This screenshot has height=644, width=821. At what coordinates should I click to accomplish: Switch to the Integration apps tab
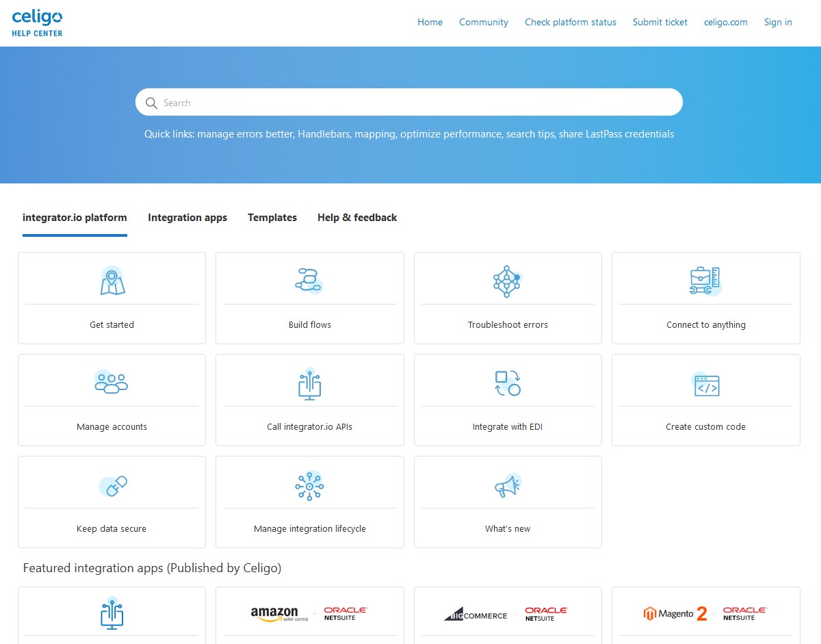pyautogui.click(x=187, y=218)
